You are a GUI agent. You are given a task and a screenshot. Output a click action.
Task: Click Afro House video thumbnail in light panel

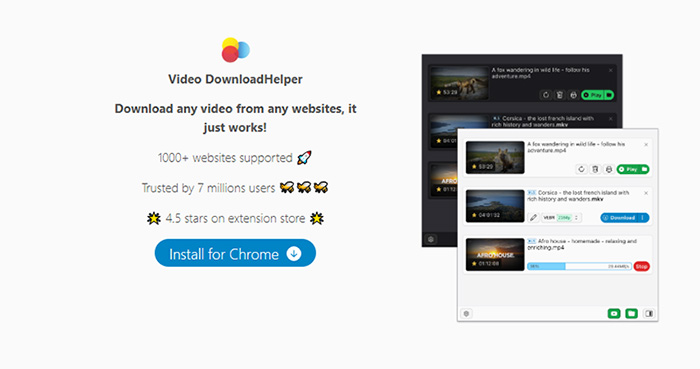(495, 254)
